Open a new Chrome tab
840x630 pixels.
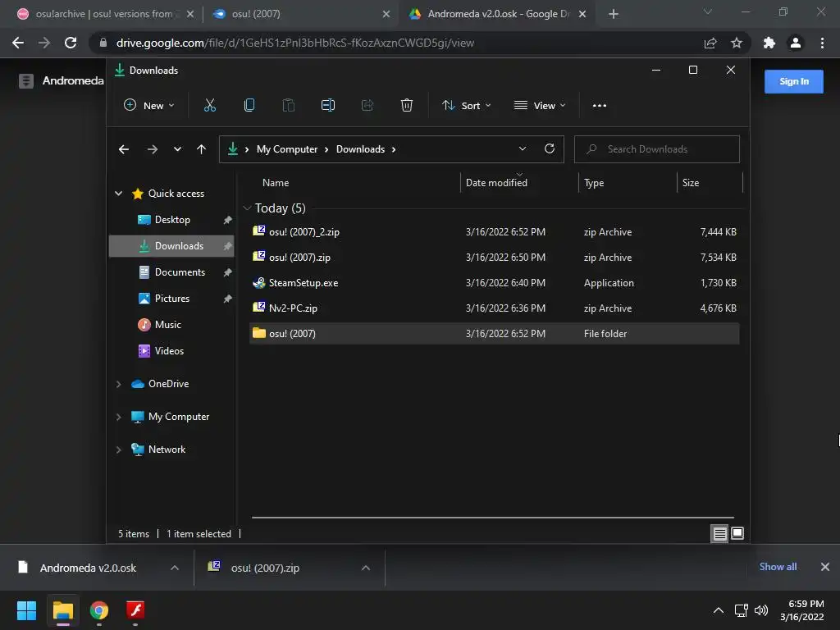[614, 14]
